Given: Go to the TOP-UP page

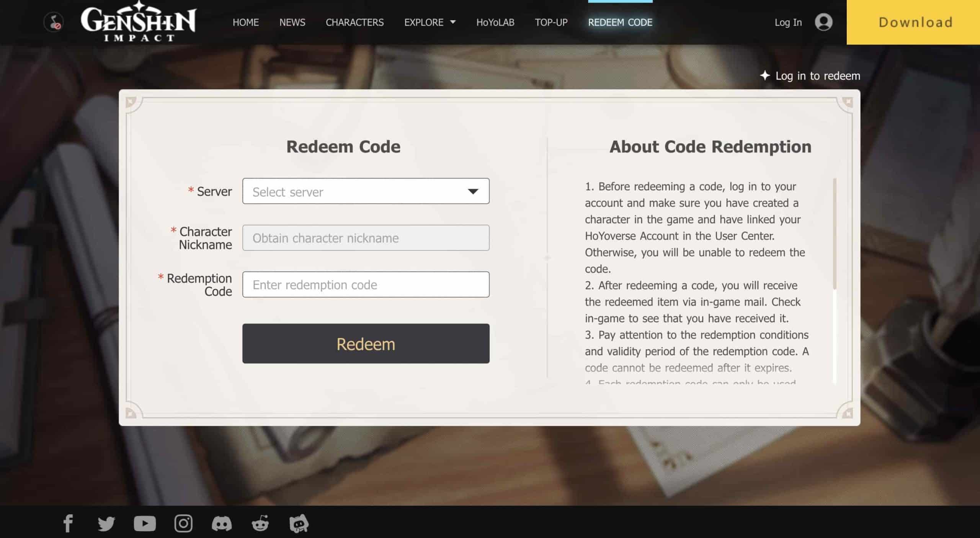Looking at the screenshot, I should click(551, 22).
